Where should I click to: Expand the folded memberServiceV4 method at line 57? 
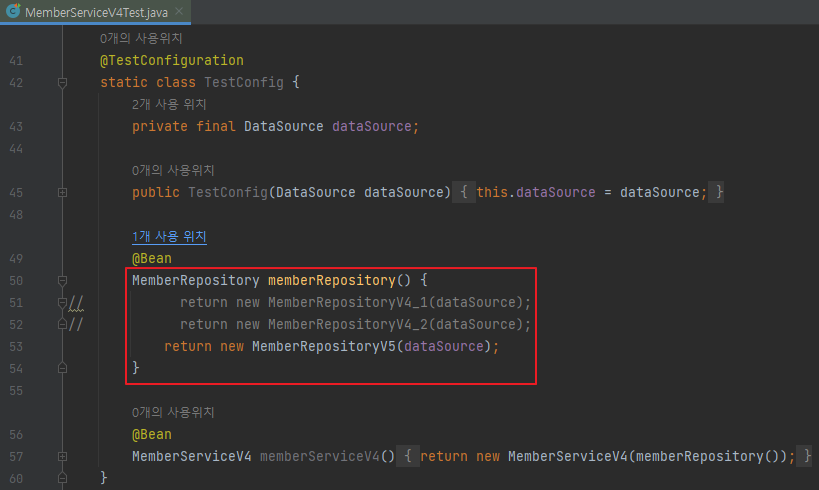tap(62, 457)
